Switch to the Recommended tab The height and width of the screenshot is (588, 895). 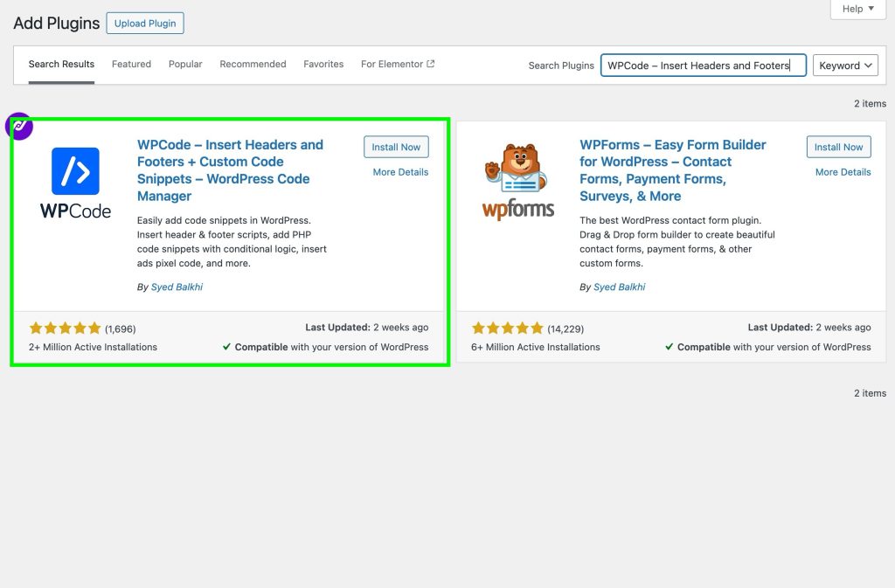point(253,65)
